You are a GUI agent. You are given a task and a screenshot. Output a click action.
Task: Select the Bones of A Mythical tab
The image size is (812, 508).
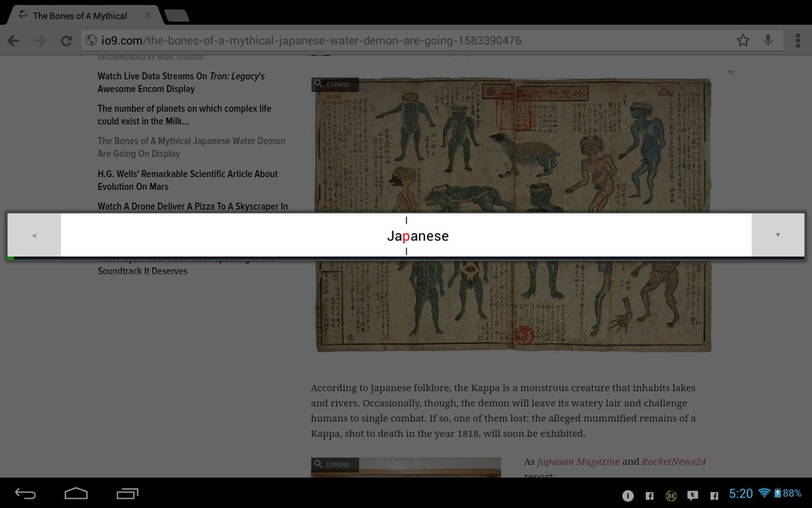pyautogui.click(x=80, y=16)
